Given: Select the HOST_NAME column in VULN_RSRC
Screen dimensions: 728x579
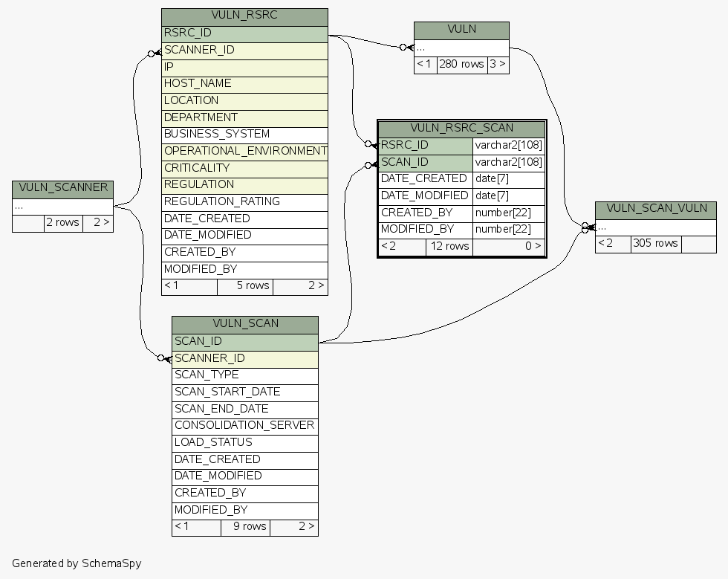Looking at the screenshot, I should pyautogui.click(x=244, y=84).
